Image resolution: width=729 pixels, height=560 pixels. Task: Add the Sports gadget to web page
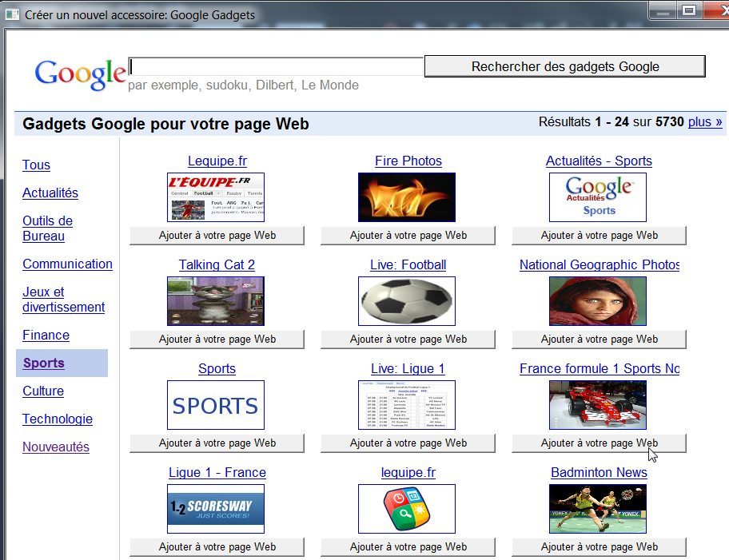coord(217,443)
